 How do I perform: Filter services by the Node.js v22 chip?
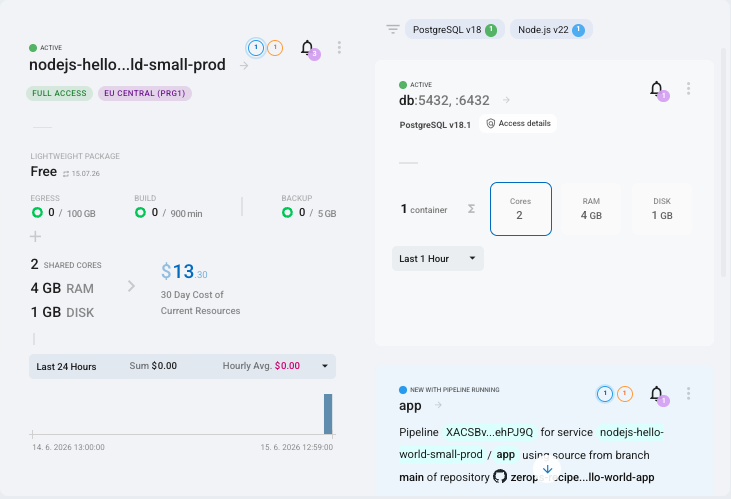pyautogui.click(x=551, y=29)
